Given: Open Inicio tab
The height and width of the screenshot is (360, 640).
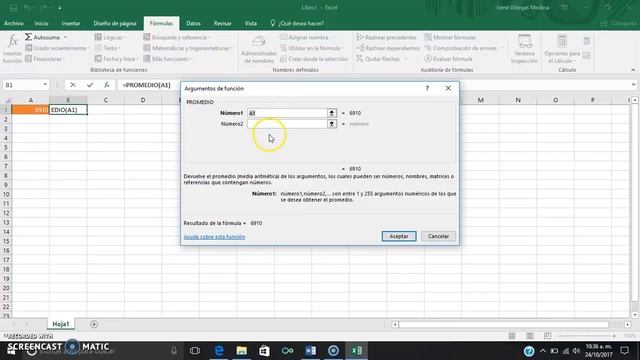Looking at the screenshot, I should coord(41,24).
